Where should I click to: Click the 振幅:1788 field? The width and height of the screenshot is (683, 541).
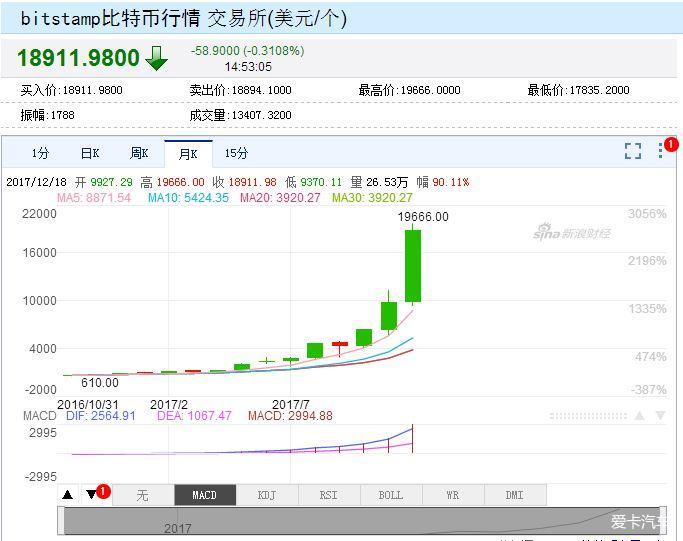tap(47, 115)
